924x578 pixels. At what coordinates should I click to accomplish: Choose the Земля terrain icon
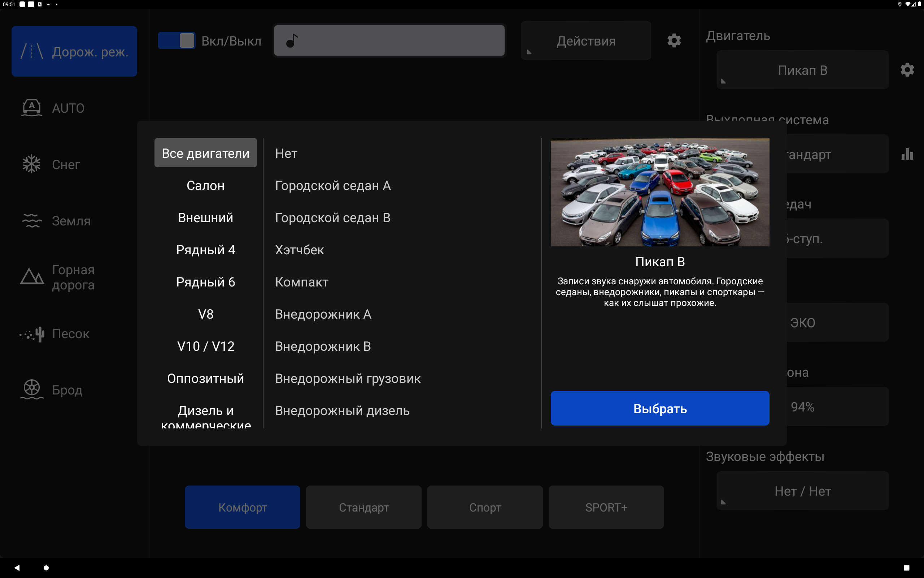coord(32,221)
